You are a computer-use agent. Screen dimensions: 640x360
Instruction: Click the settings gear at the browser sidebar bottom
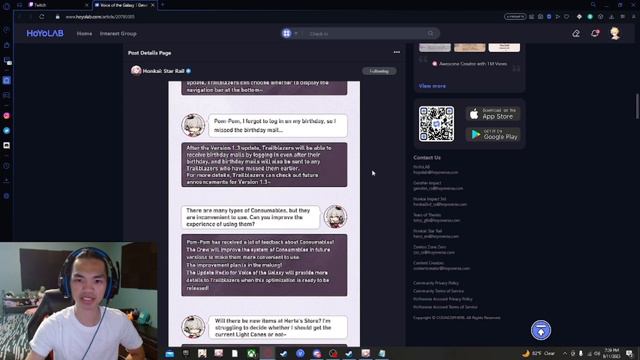click(7, 196)
